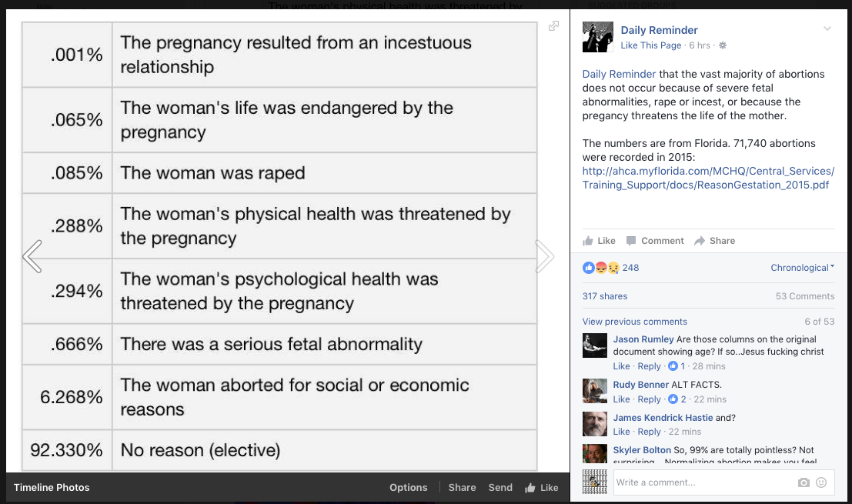This screenshot has height=504, width=852.
Task: Click the Comment speech bubble button
Action: coord(655,241)
